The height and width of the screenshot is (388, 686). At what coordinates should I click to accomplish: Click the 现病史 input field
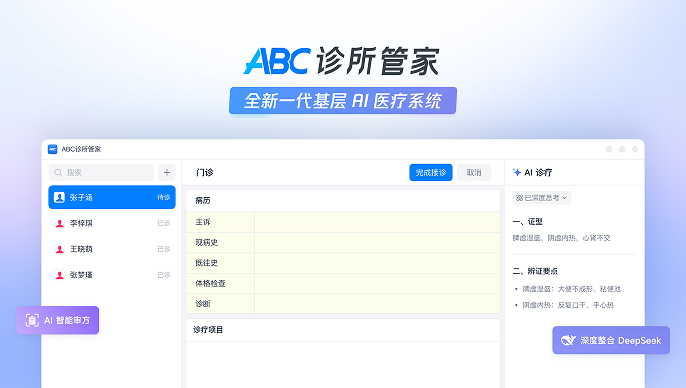[377, 242]
